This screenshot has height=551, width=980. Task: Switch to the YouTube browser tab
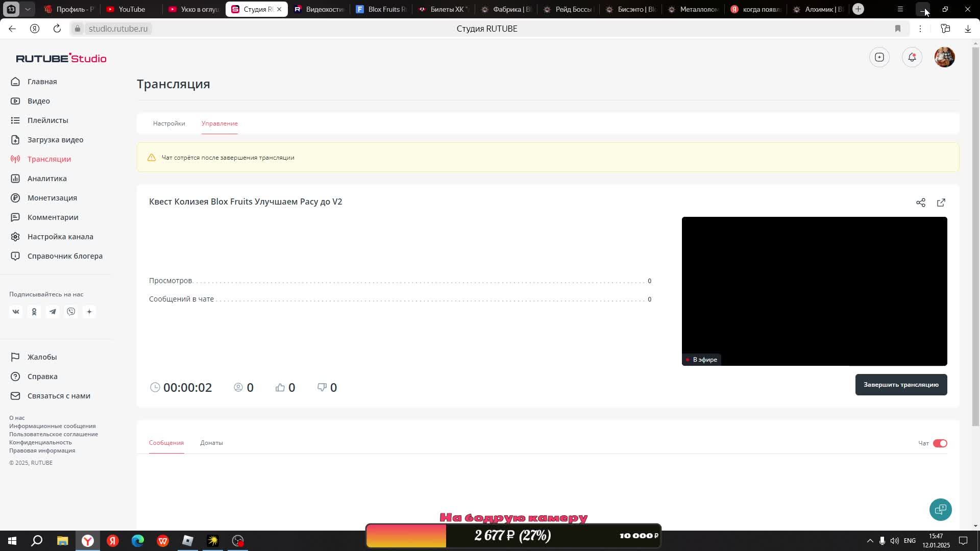pyautogui.click(x=132, y=9)
